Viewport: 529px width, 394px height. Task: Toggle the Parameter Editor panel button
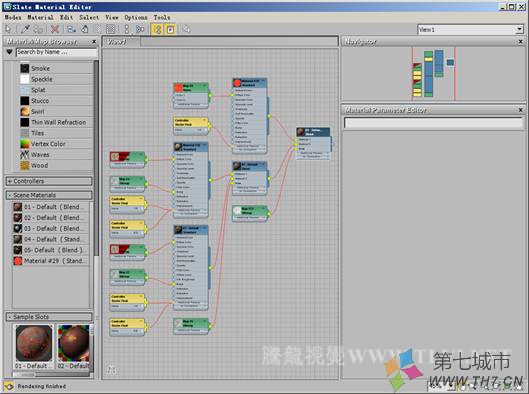(x=171, y=29)
